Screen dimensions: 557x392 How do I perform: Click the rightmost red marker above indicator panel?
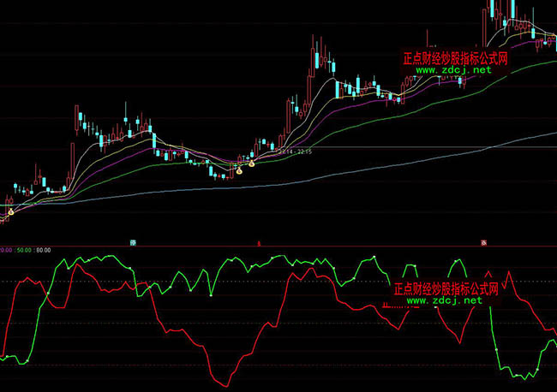point(484,244)
